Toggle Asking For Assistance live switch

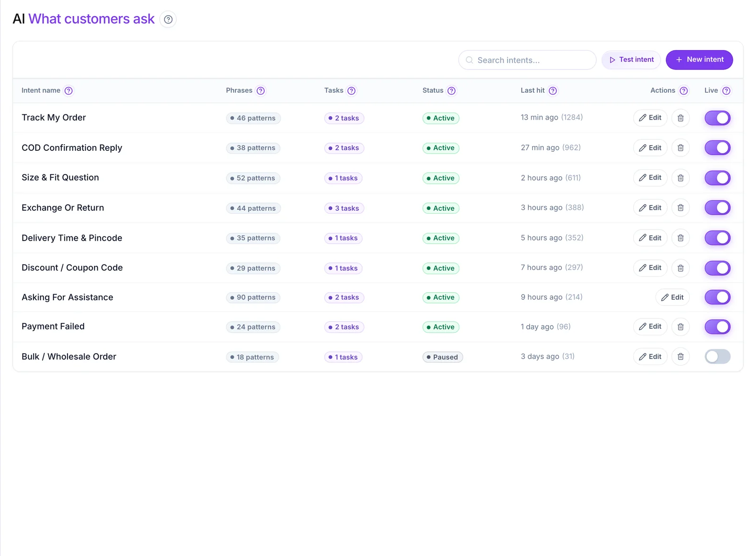(717, 297)
